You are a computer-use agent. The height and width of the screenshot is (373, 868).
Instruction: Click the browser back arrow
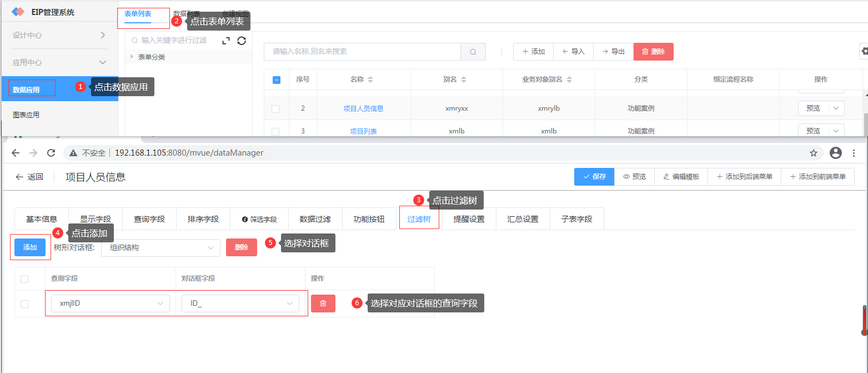[x=16, y=153]
